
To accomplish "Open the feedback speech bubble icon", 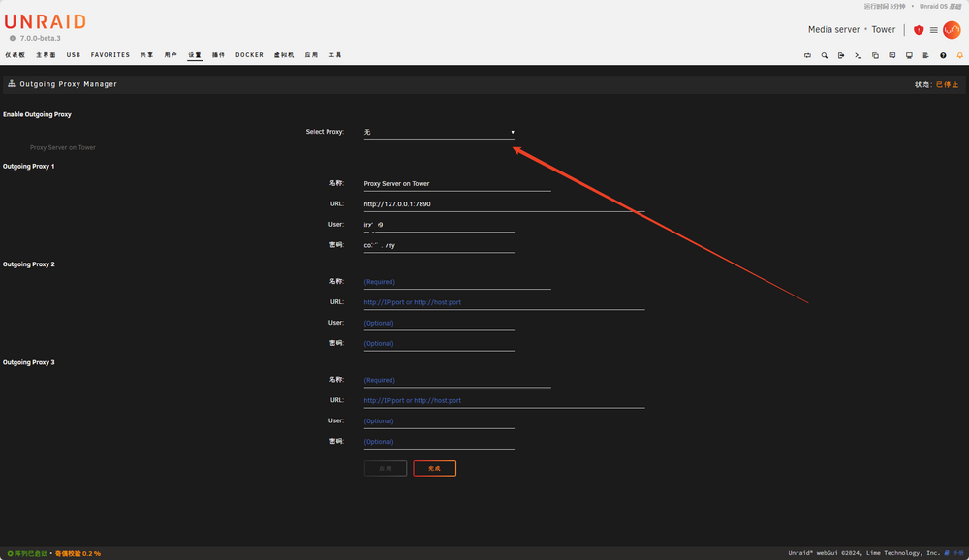I will click(x=891, y=55).
